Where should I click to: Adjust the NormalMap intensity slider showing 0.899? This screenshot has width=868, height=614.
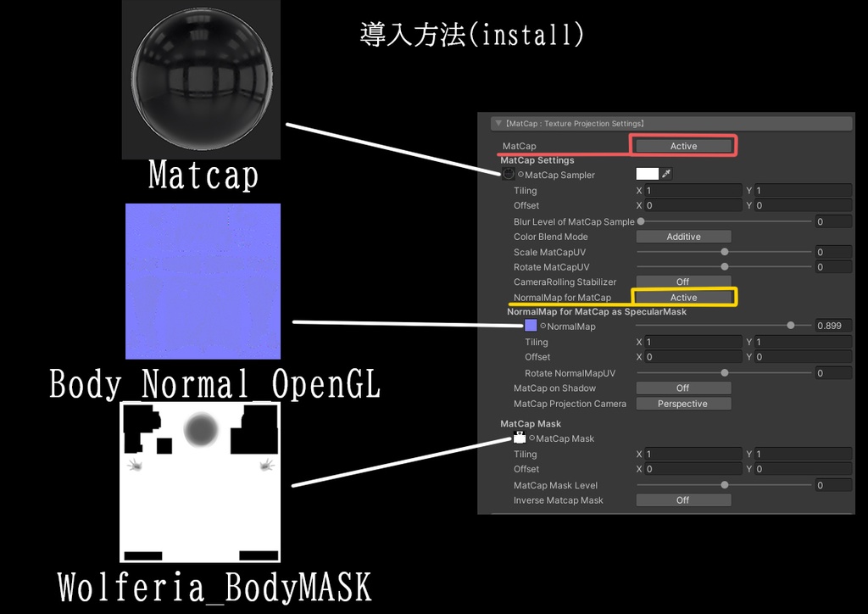pyautogui.click(x=791, y=325)
